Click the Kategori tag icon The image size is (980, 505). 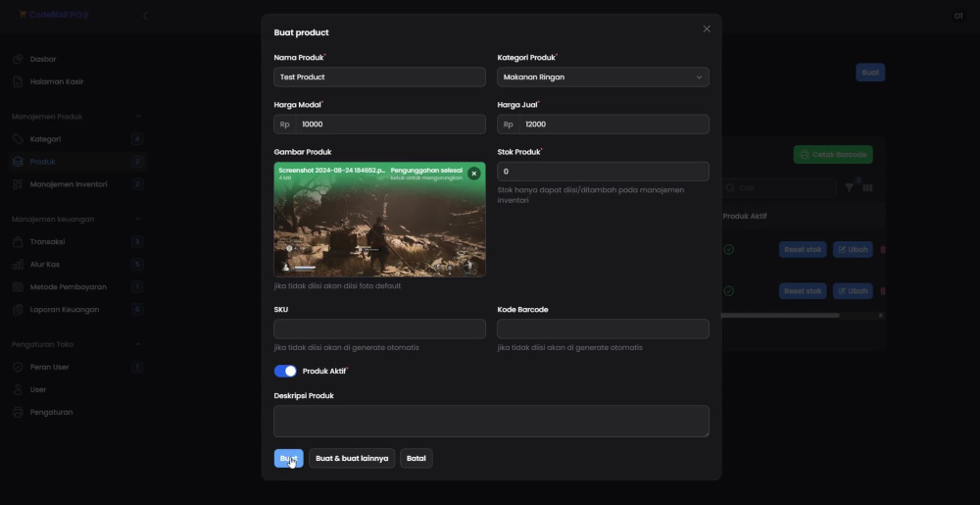pos(18,138)
